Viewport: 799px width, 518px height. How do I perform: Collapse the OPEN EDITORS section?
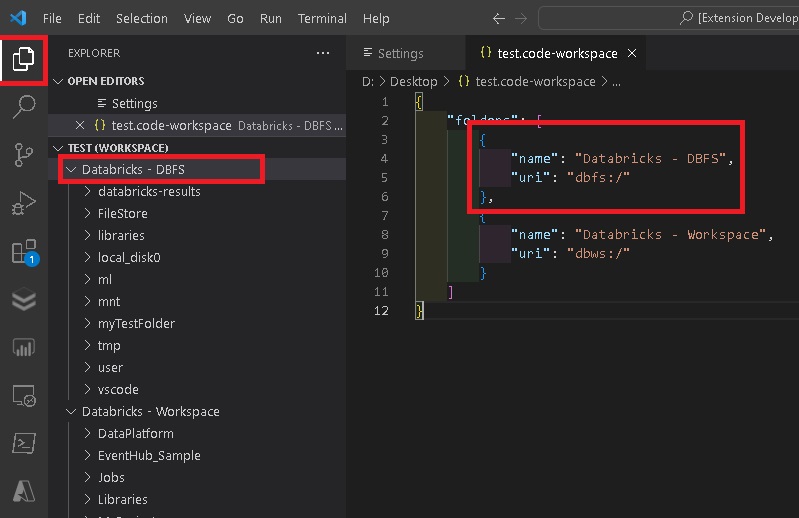58,81
